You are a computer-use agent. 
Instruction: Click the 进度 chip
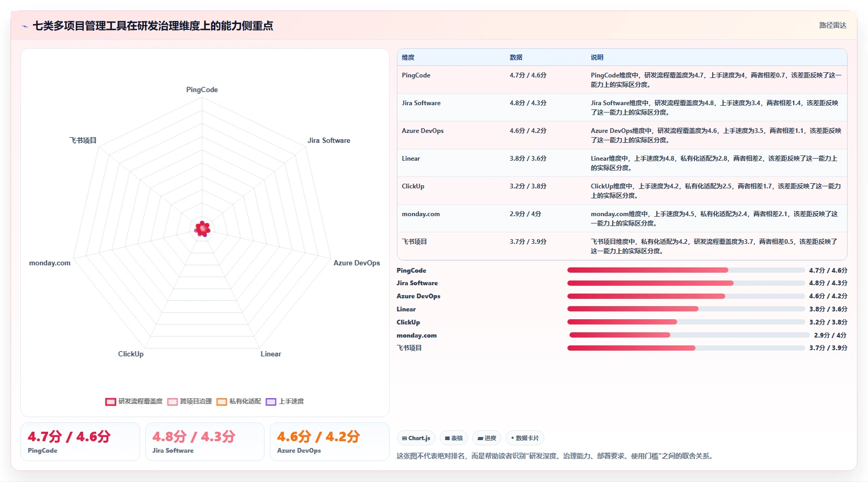tap(487, 438)
